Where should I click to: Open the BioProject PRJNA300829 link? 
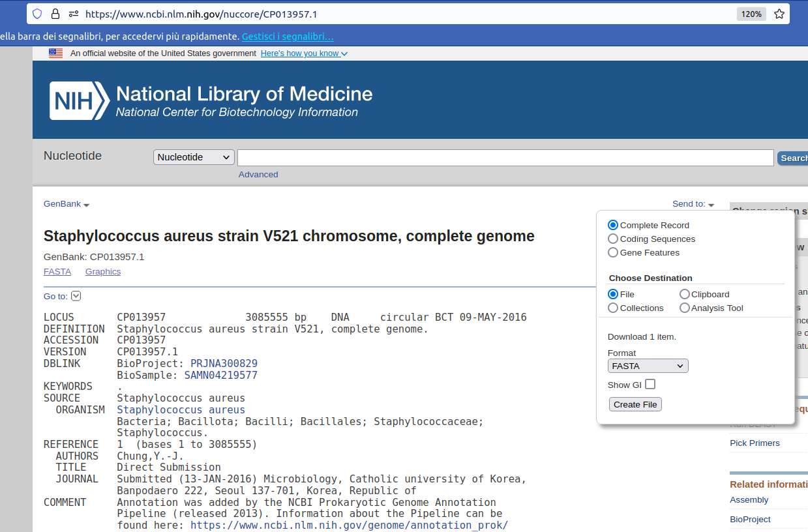coord(224,364)
